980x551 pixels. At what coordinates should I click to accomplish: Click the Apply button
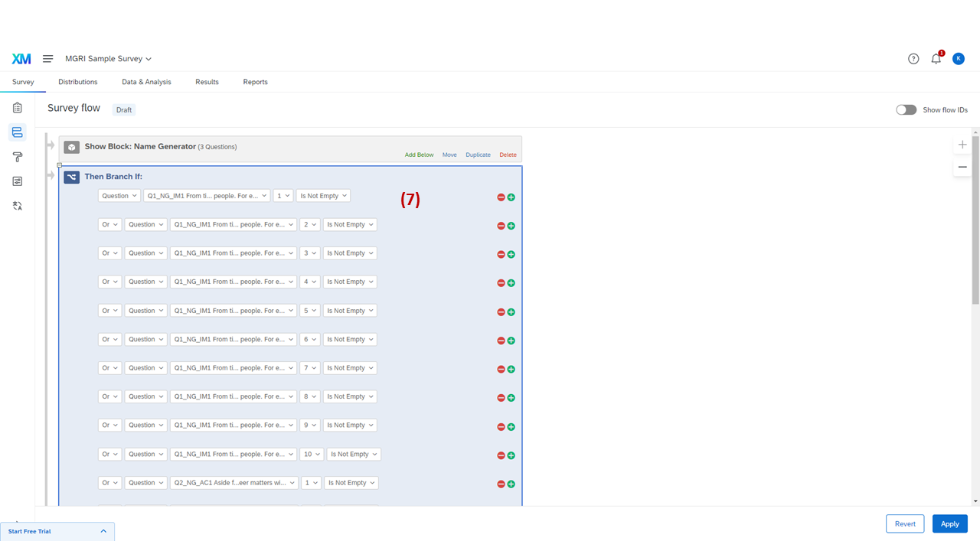949,523
